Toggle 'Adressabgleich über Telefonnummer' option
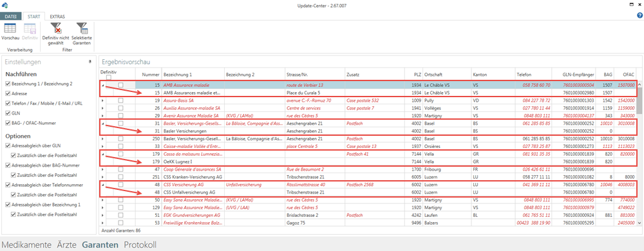 point(8,185)
